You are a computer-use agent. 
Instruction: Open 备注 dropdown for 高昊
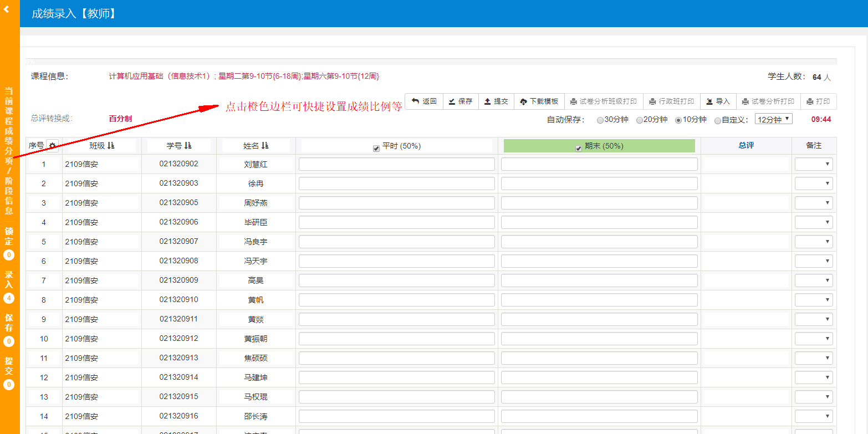coord(814,280)
